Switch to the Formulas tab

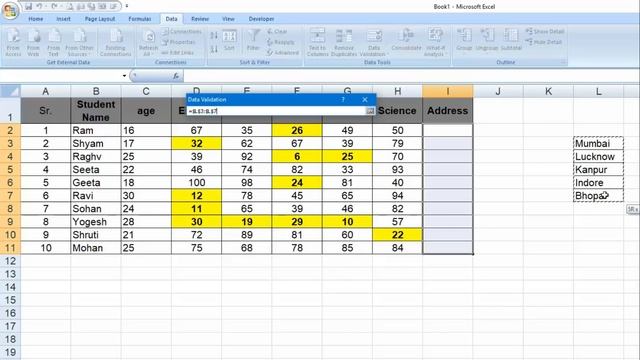pyautogui.click(x=140, y=19)
